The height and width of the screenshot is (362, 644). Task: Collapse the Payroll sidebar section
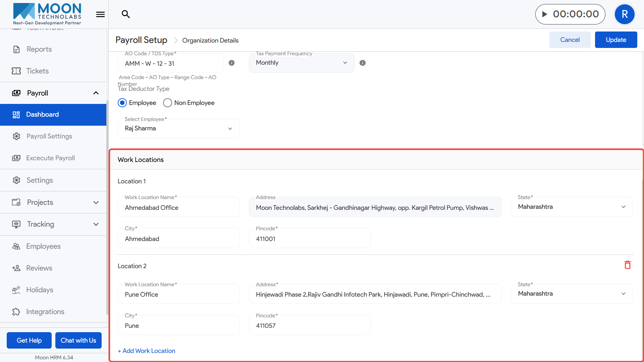click(x=96, y=93)
